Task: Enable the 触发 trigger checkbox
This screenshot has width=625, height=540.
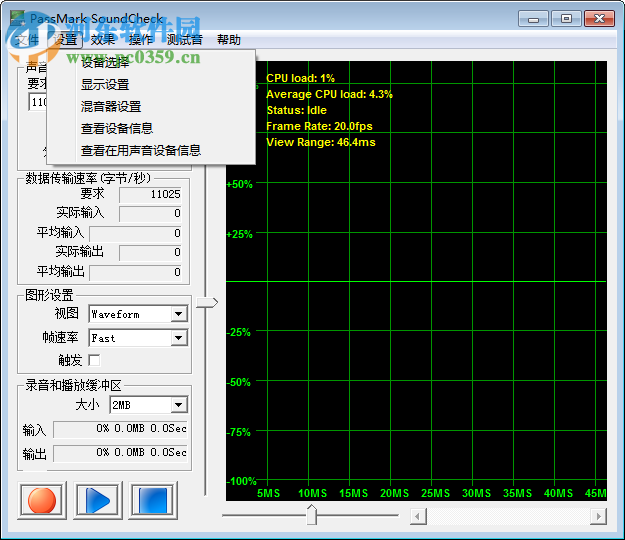Action: 94,360
